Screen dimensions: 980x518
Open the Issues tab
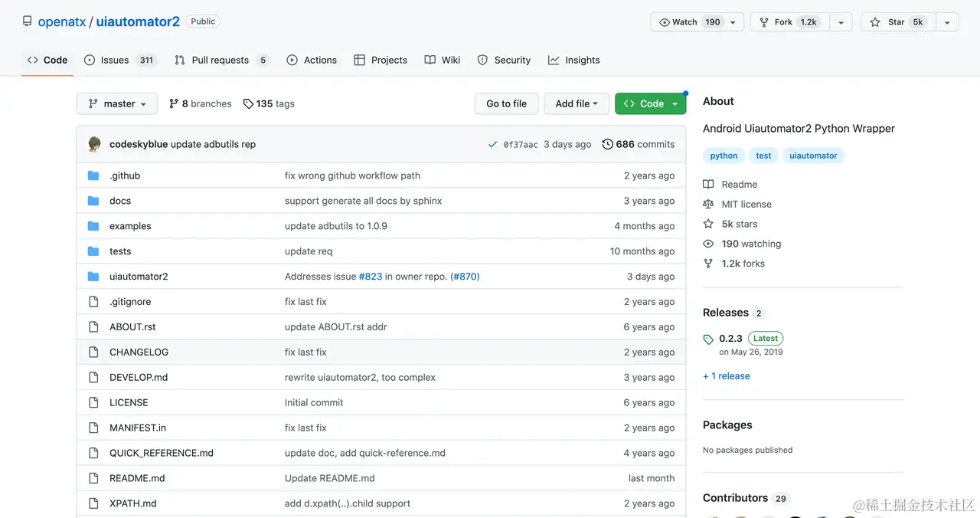[119, 60]
